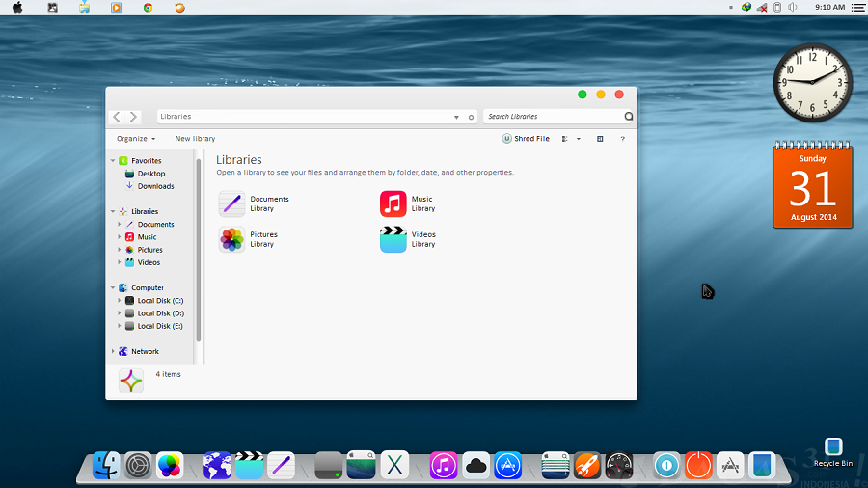Open the speedometer gauge icon in dock
The image size is (868, 488).
pos(619,465)
